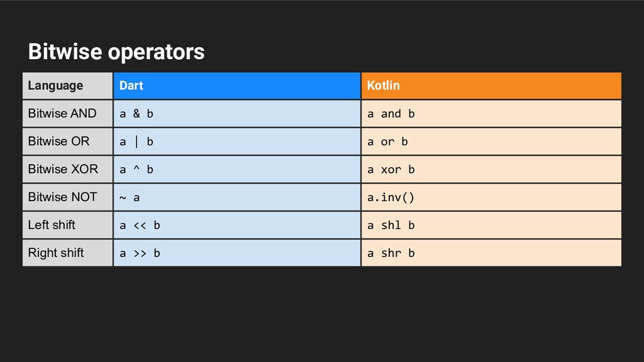
Task: Click the Bitwise operators slide title
Action: click(116, 52)
